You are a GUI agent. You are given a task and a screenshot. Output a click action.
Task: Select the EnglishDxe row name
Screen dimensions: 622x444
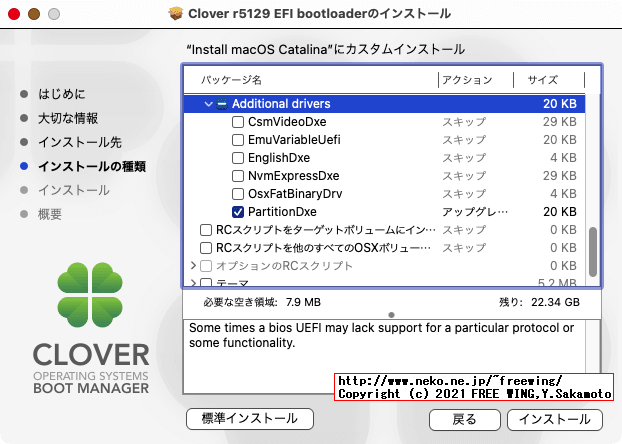(279, 158)
